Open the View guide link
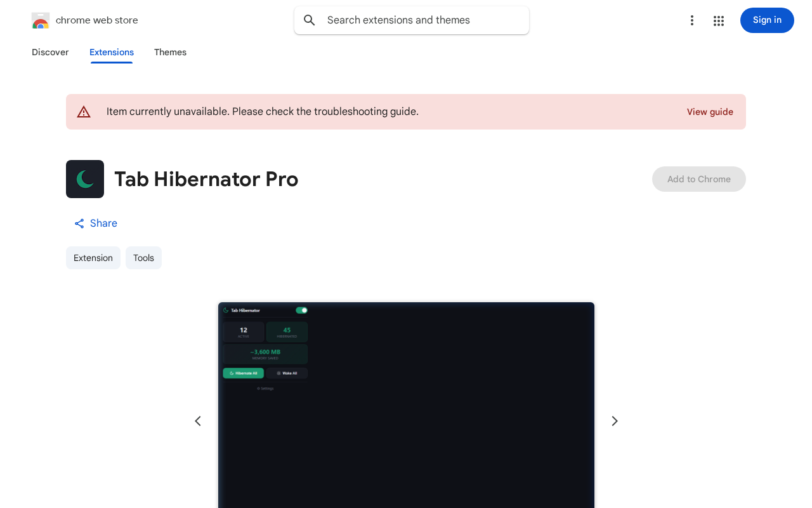Viewport: 812px width, 508px height. tap(710, 112)
